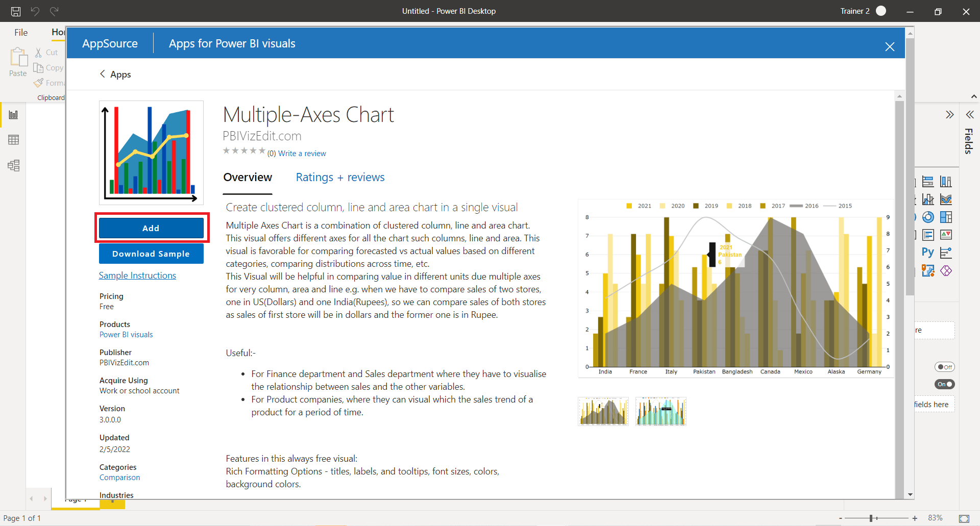This screenshot has height=526, width=980.
Task: Select the Python visual icon
Action: (927, 252)
